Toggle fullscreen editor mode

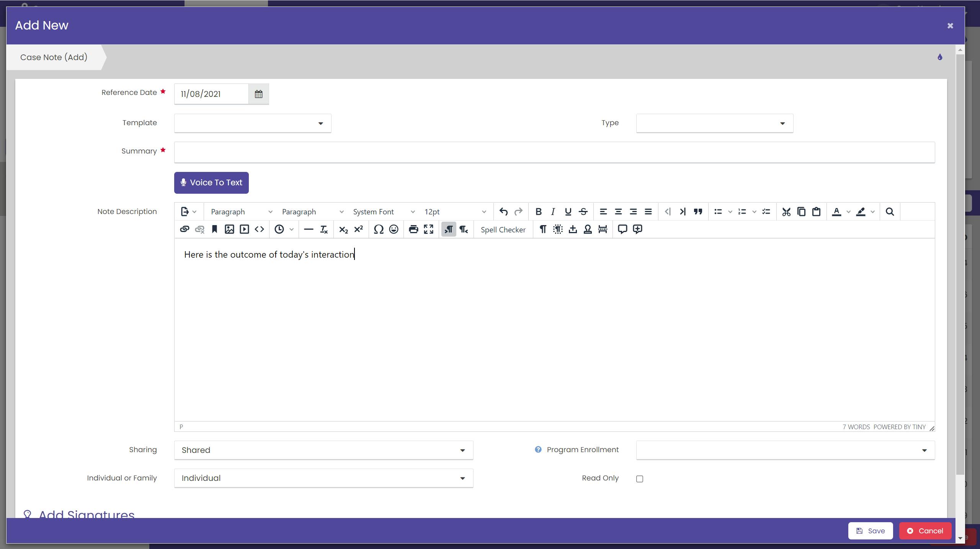pos(428,229)
